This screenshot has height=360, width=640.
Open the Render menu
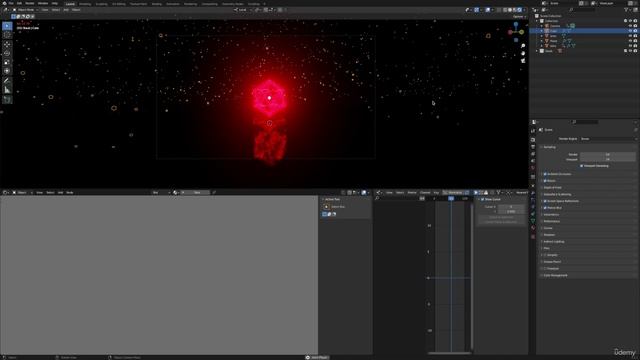(30, 3)
